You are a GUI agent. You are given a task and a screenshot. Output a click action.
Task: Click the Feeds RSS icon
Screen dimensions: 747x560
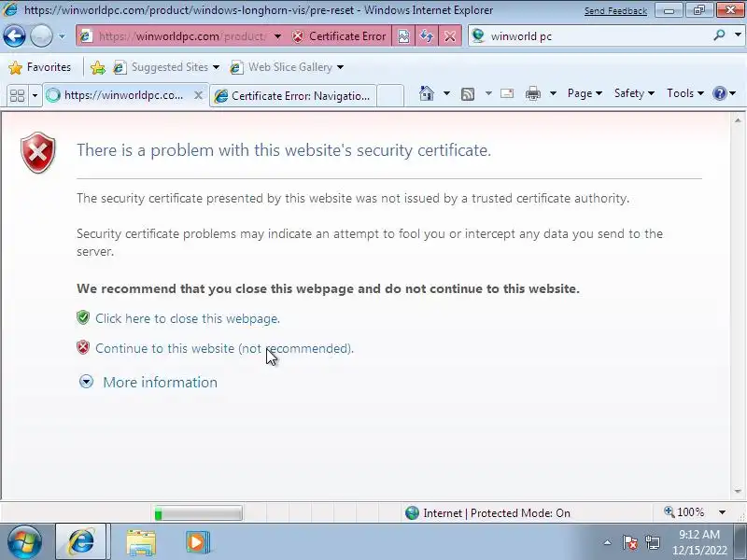(468, 94)
